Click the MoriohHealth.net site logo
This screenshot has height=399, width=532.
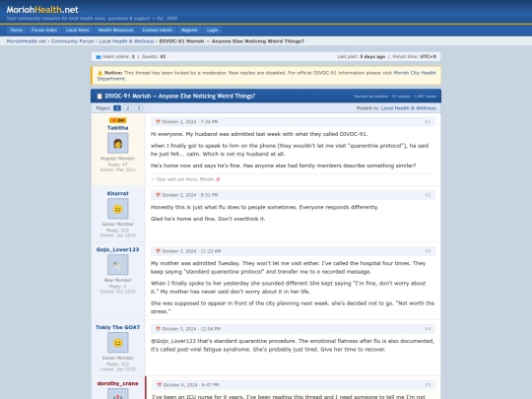click(42, 10)
